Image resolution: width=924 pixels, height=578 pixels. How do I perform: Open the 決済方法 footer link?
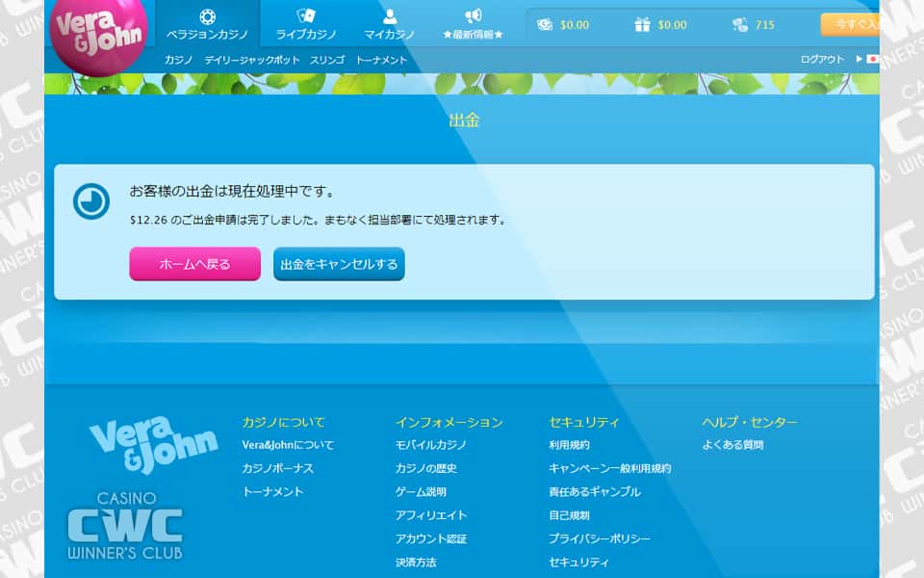tap(416, 562)
